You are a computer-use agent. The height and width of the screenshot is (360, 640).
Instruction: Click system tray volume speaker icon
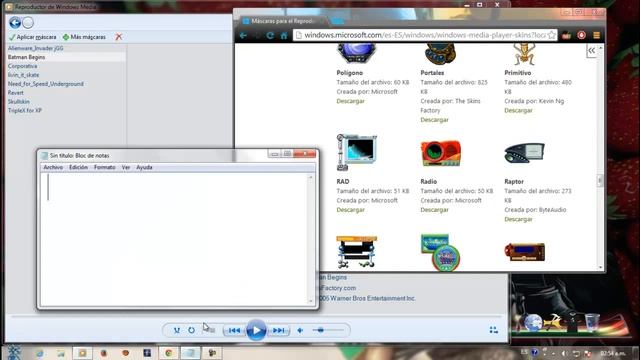[x=564, y=353]
